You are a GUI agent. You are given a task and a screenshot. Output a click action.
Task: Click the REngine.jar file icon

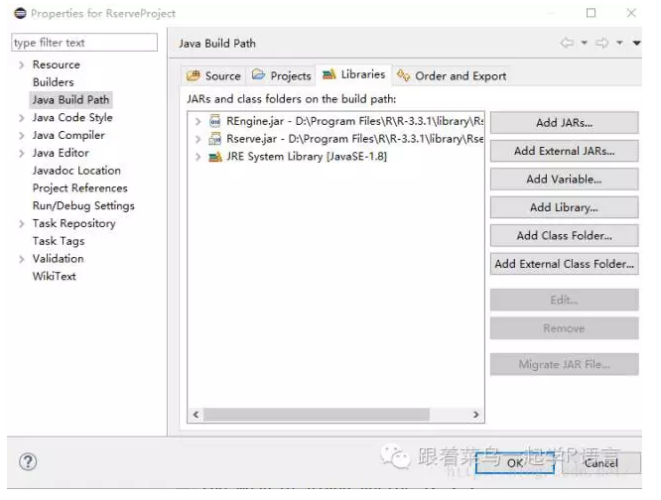coord(215,121)
